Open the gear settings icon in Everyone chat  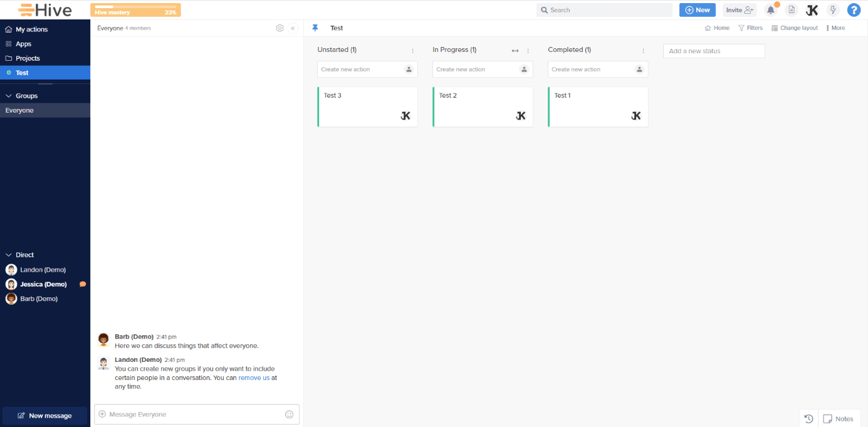[280, 28]
